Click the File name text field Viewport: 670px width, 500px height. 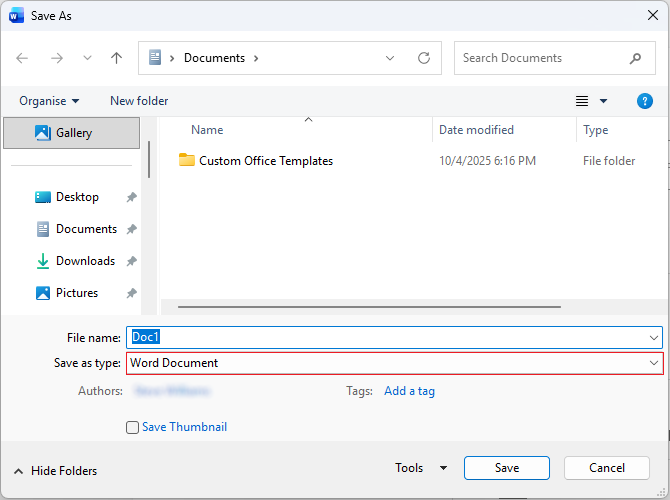pyautogui.click(x=388, y=338)
